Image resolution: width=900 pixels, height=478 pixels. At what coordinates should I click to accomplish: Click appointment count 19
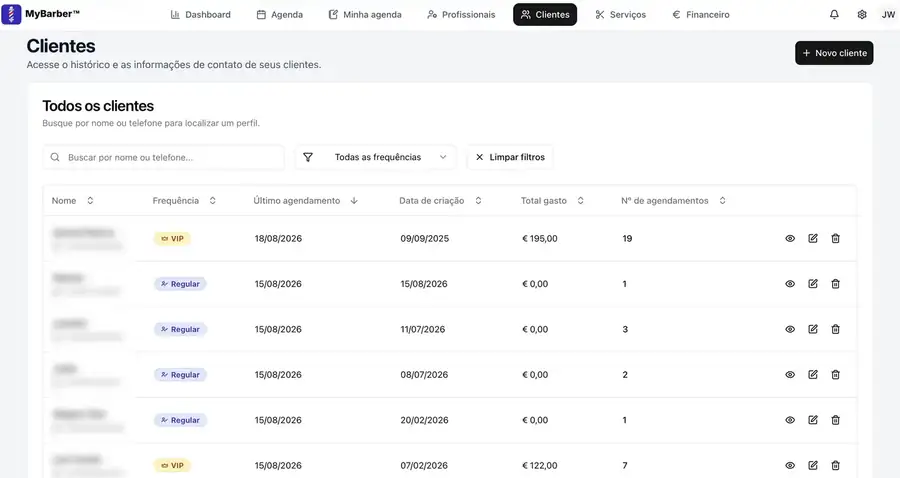[627, 239]
